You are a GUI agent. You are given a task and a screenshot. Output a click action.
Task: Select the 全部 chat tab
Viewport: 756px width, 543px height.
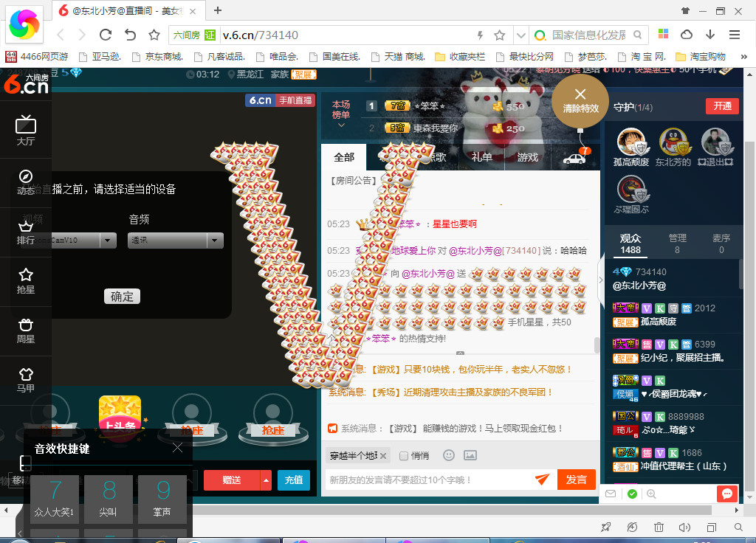344,157
